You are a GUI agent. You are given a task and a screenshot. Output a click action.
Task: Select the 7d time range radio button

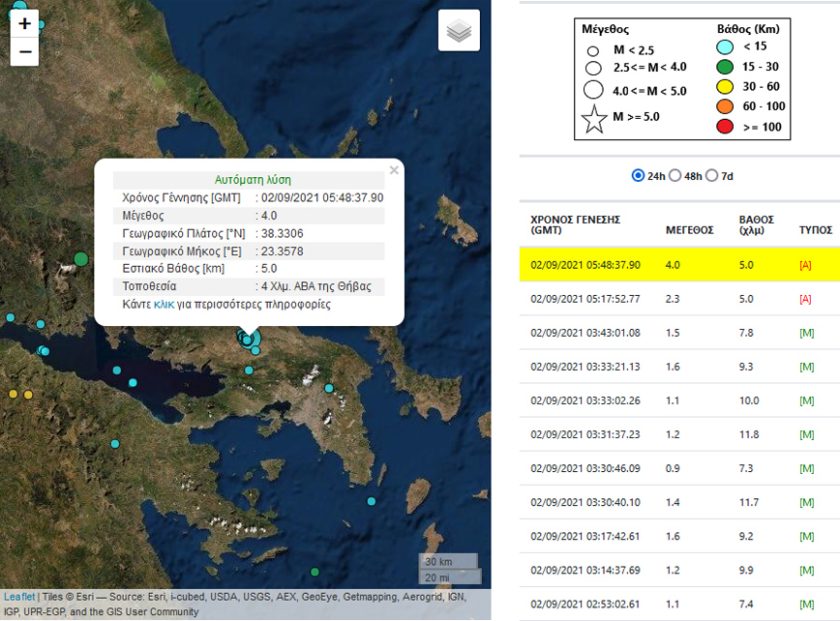tap(712, 176)
